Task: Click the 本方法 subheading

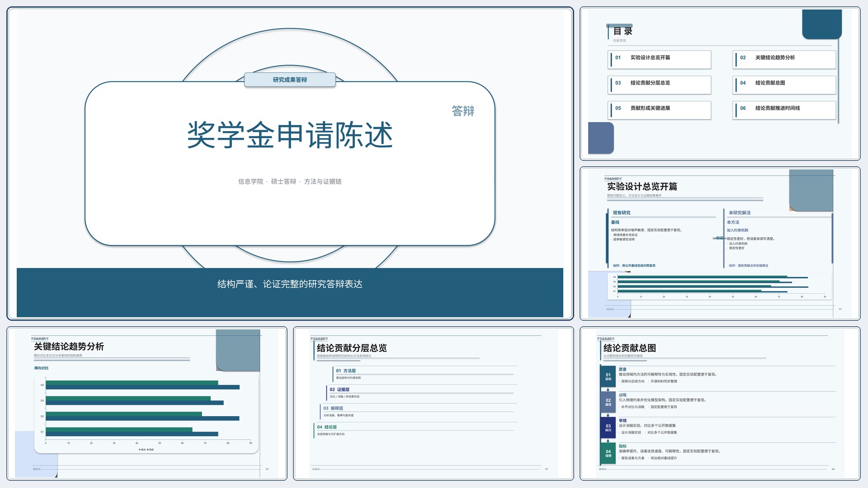Action: click(733, 222)
